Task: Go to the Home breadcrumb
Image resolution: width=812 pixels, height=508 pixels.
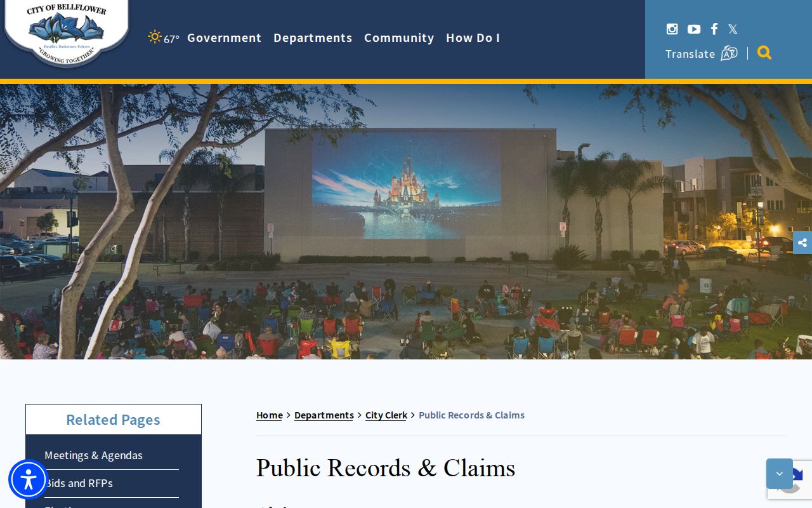Action: [x=270, y=415]
